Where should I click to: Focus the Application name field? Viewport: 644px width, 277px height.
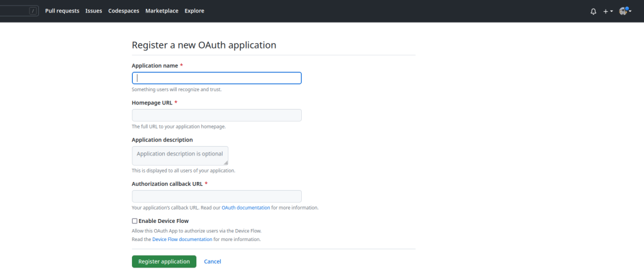click(x=216, y=78)
